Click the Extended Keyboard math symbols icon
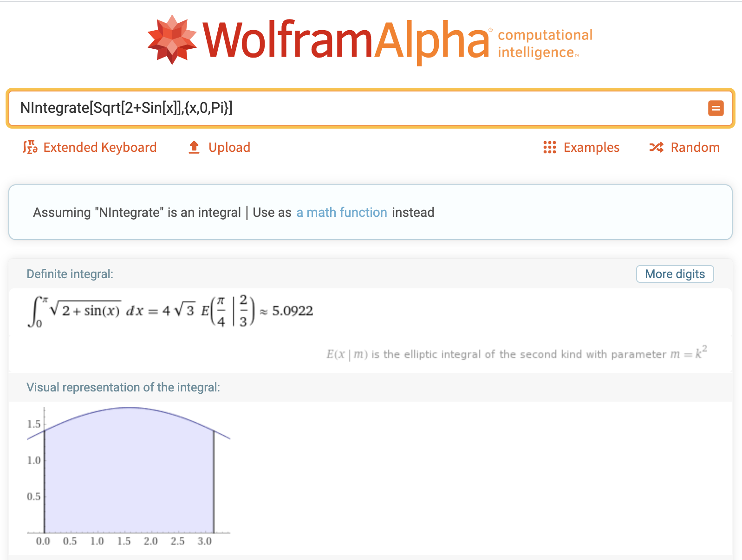Image resolution: width=742 pixels, height=560 pixels. coord(30,147)
